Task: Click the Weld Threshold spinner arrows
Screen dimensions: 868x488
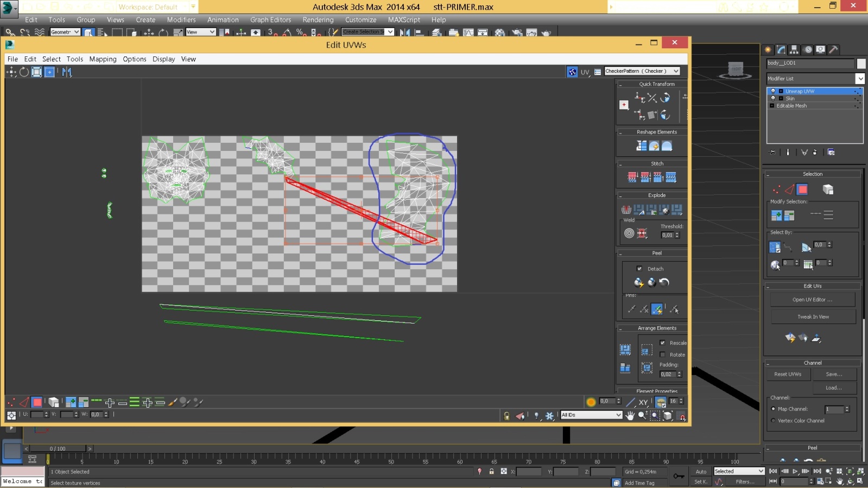Action: click(677, 235)
